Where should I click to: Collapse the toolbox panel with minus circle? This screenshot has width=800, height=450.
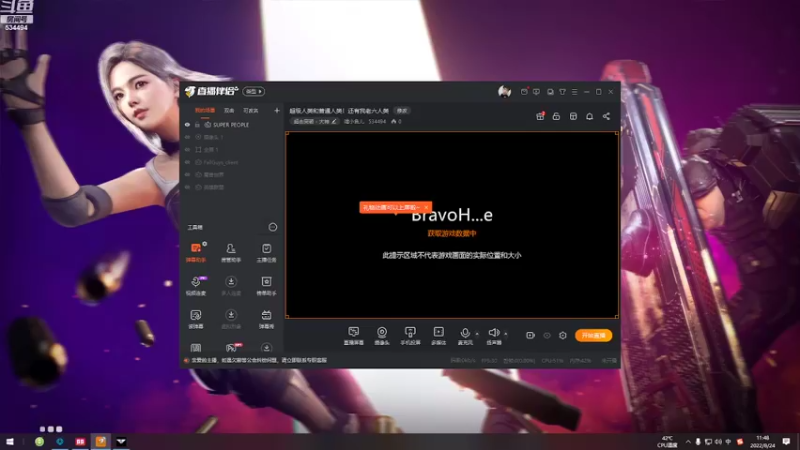272,227
